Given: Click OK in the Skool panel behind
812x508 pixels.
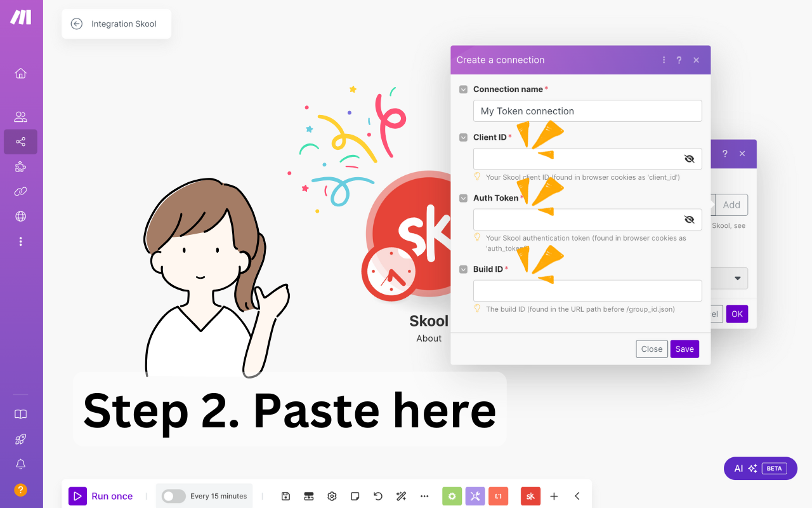Looking at the screenshot, I should 737,314.
